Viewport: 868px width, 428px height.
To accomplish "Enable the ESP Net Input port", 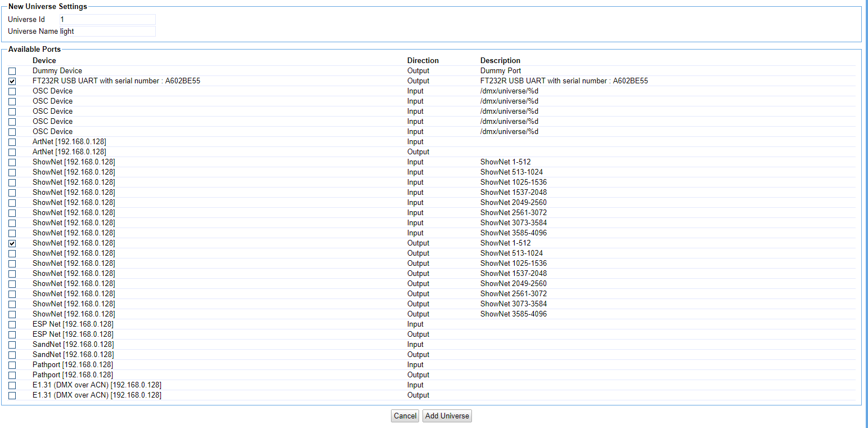I will (x=12, y=324).
